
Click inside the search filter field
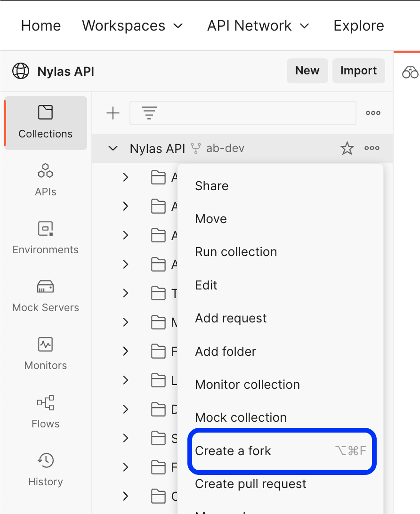point(242,112)
